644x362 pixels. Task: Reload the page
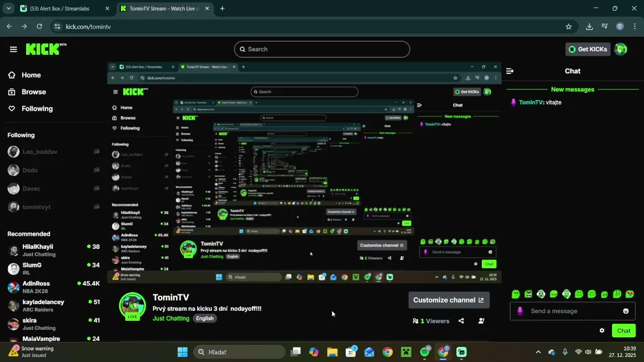39,27
